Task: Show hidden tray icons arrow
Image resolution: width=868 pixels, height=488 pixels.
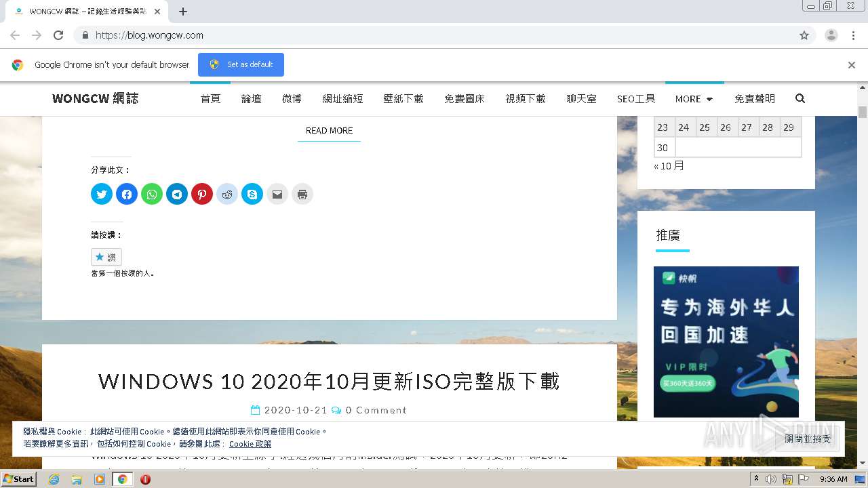Action: pyautogui.click(x=756, y=479)
